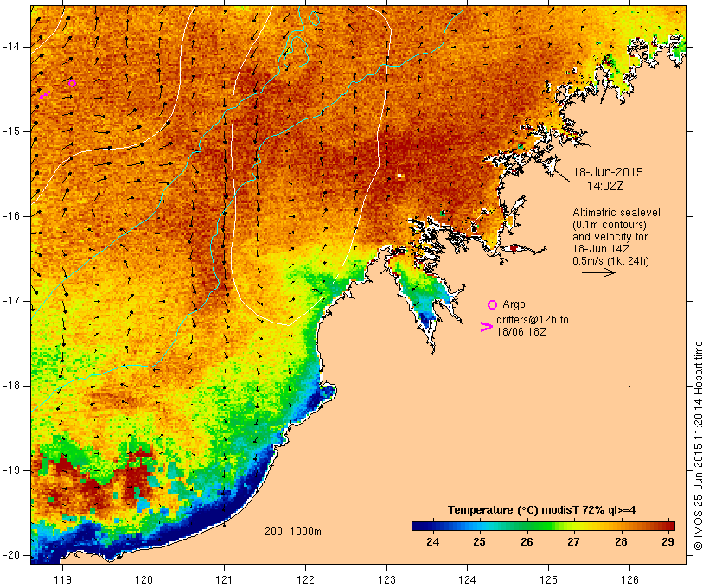Viewport: 709px width, 588px height.
Task: Click the color bar tick label "28"
Action: (x=621, y=542)
